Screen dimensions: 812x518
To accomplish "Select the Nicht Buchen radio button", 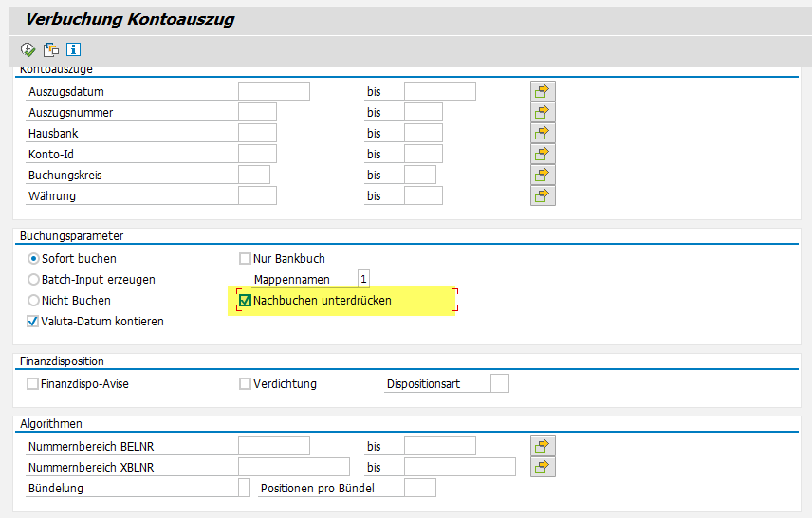I will [x=34, y=301].
